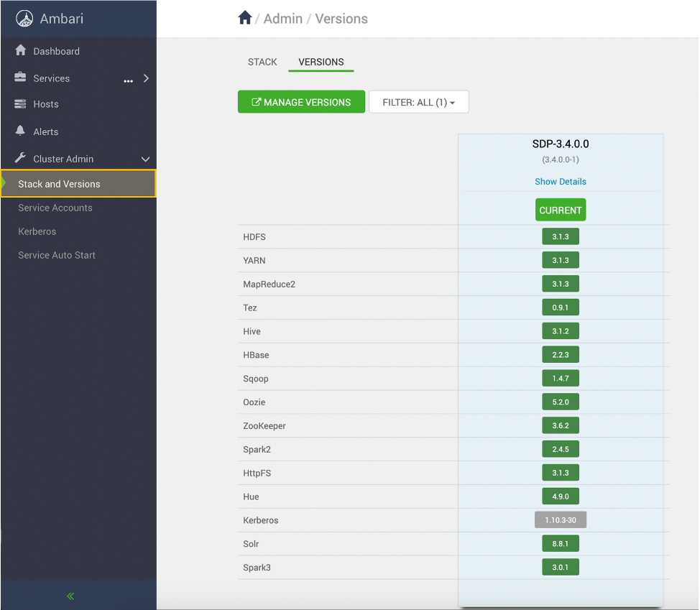Click the MapReduce2 3.1.3 version badge
This screenshot has width=700, height=610.
point(561,284)
